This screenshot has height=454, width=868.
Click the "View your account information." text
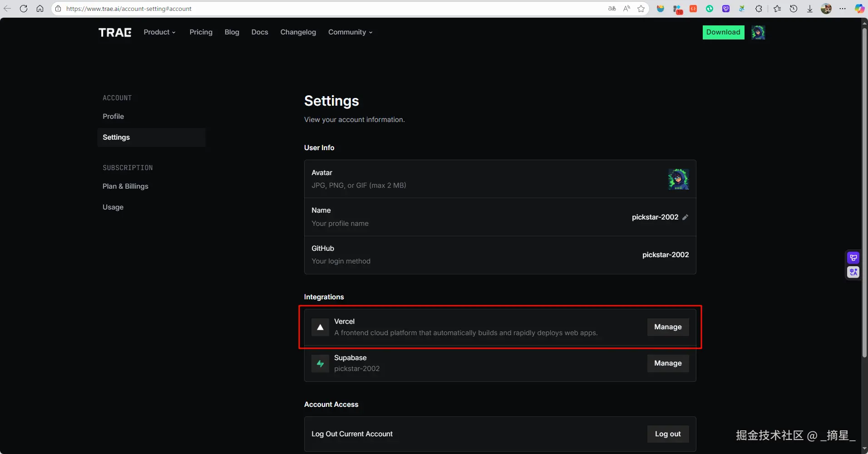[355, 120]
